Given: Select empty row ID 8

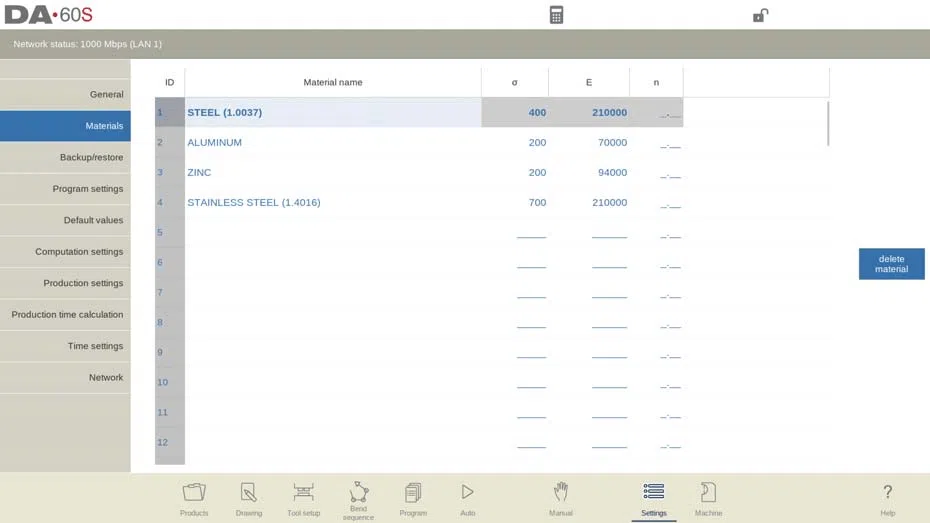Looking at the screenshot, I should point(170,323).
